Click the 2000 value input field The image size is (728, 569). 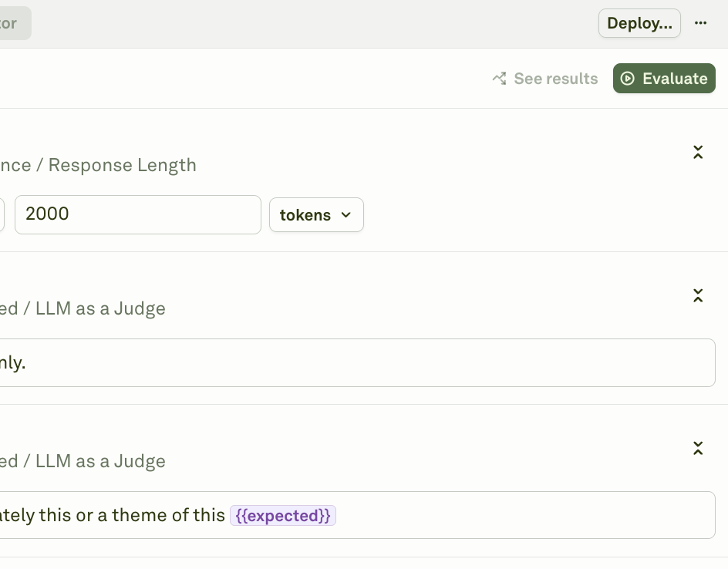click(x=138, y=214)
